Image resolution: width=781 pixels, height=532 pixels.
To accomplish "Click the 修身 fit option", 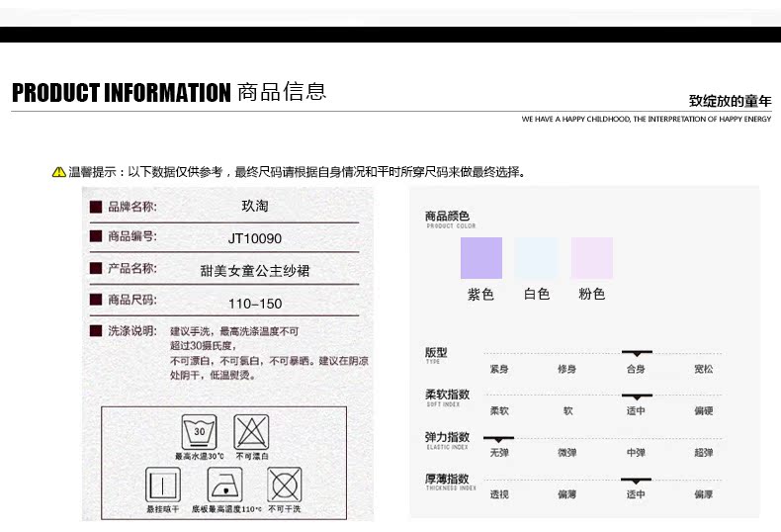I will point(567,369).
